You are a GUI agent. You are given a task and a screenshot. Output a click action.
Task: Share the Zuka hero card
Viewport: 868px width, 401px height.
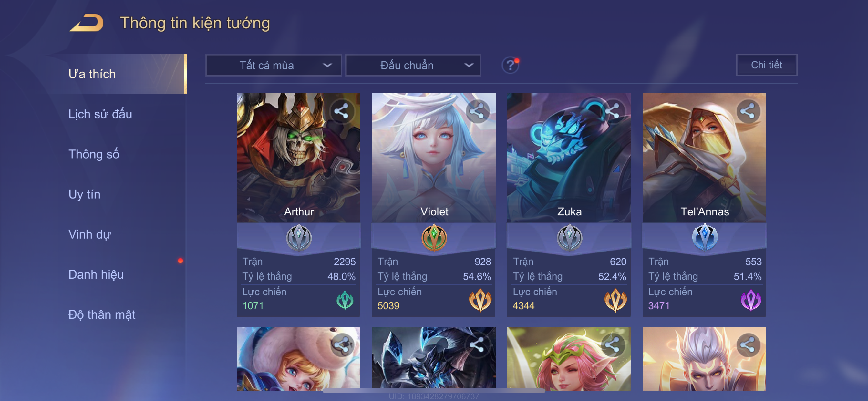613,111
